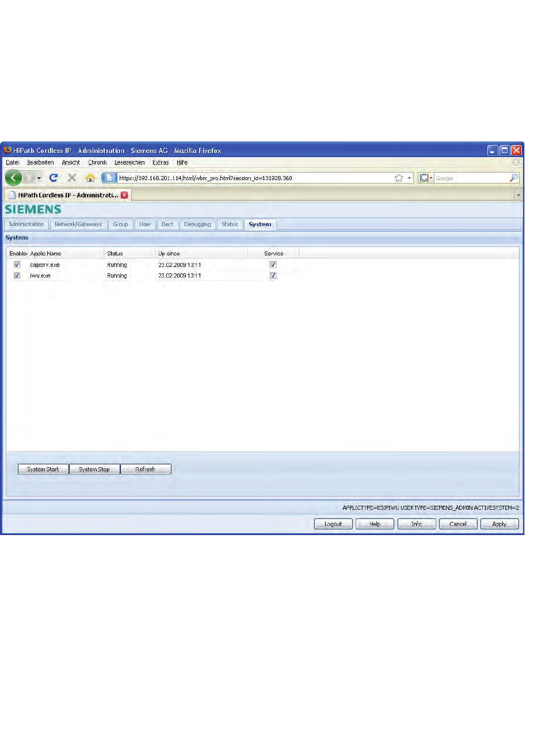Click the Firefox logo in title bar
557x756 pixels.
point(7,150)
